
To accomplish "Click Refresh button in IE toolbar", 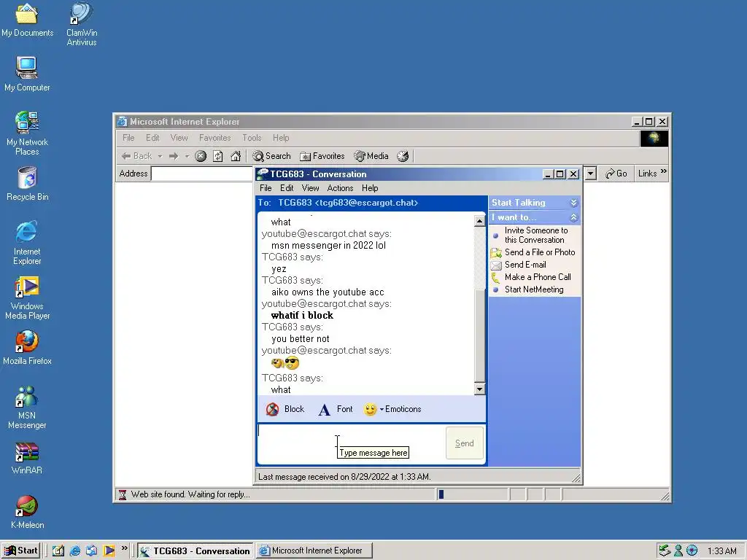I will tap(217, 156).
